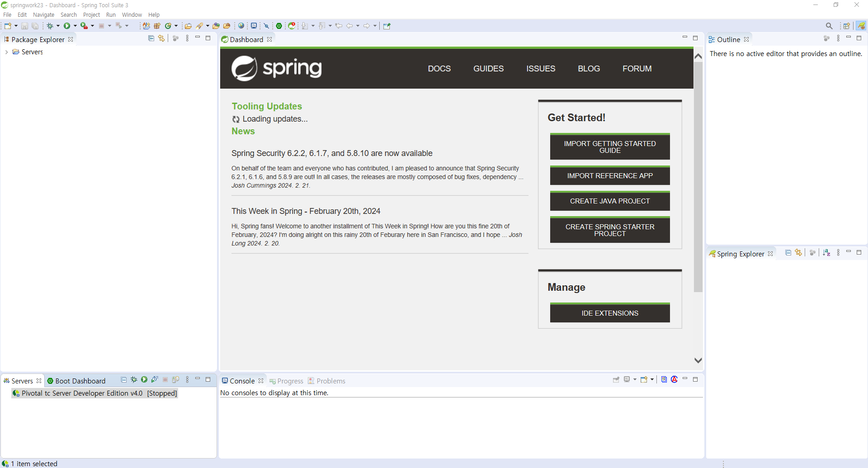868x468 pixels.
Task: Click the Open Console monitor toolbar icon
Action: tap(254, 26)
